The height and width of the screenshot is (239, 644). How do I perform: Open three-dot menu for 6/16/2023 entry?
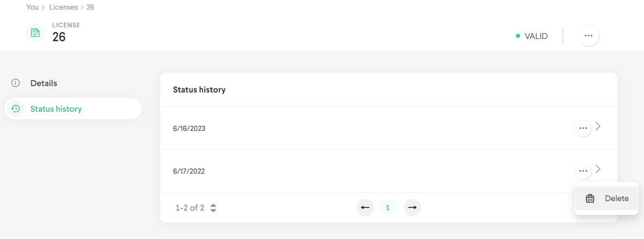pyautogui.click(x=583, y=128)
